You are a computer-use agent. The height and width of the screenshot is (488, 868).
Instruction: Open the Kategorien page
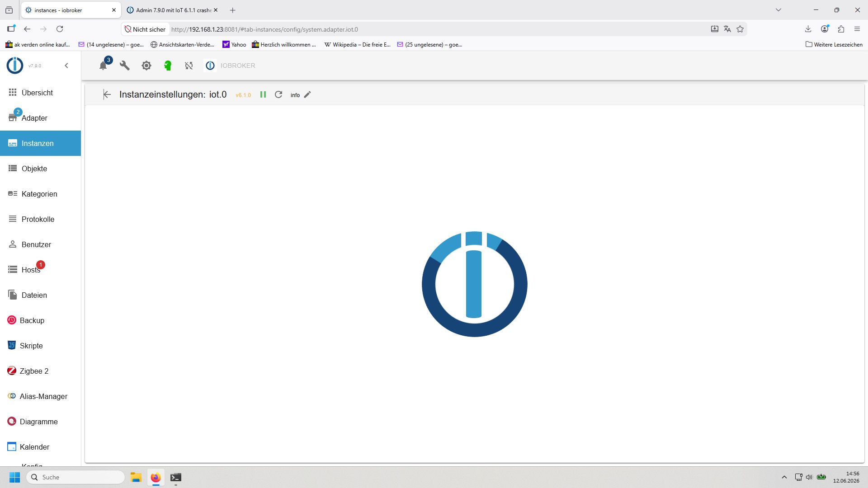41,194
